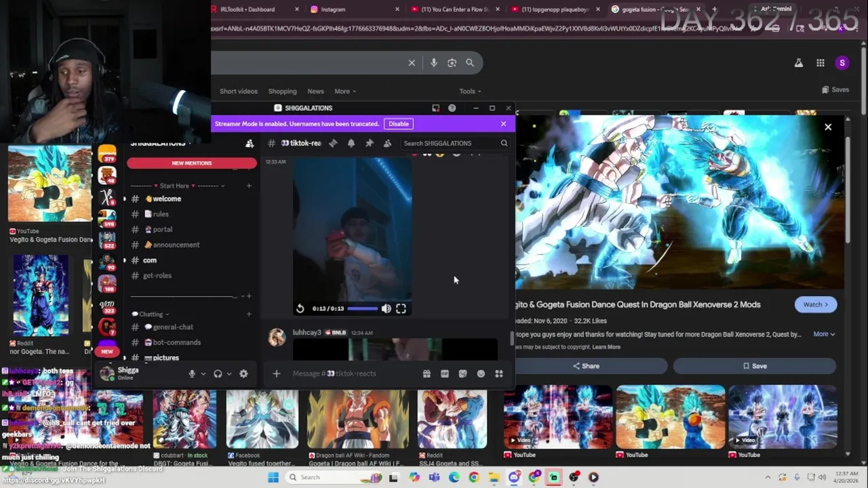Image resolution: width=868 pixels, height=488 pixels.
Task: Click the invite people icon beside server name
Action: point(250,143)
